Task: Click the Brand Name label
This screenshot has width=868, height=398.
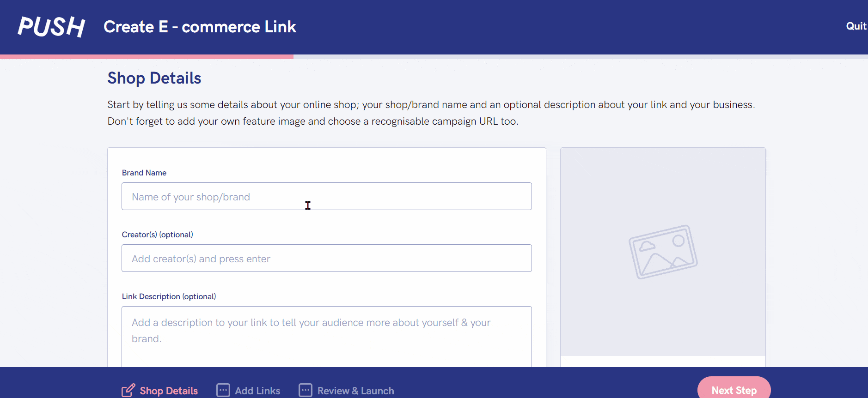Action: tap(144, 173)
